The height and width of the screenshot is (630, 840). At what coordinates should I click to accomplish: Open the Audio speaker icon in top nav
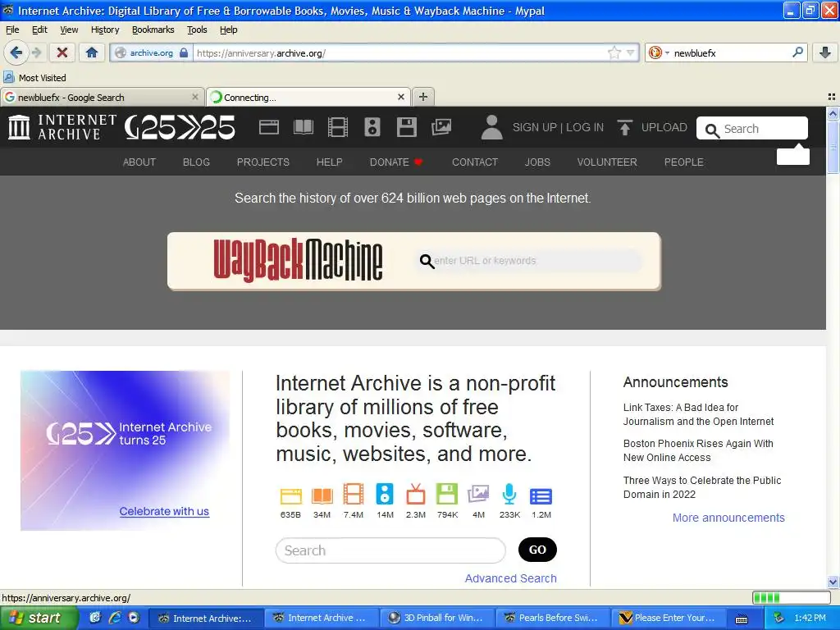(372, 127)
